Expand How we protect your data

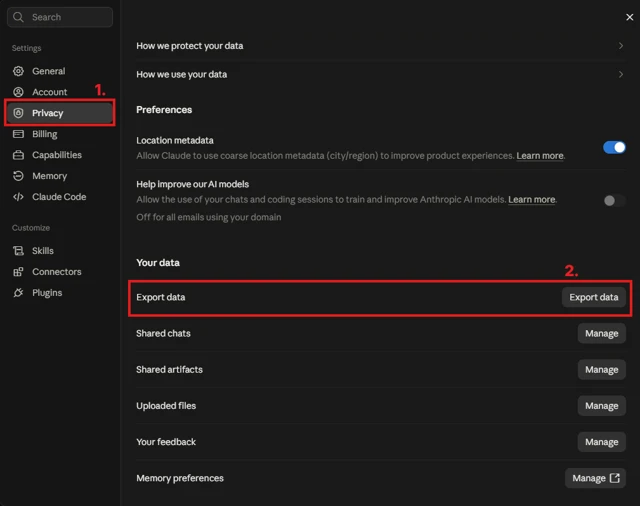380,46
